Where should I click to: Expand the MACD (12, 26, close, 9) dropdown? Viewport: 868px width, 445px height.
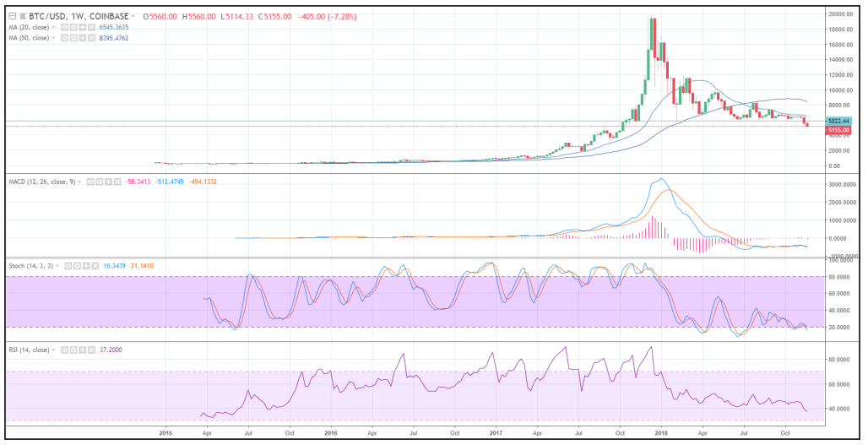(81, 181)
